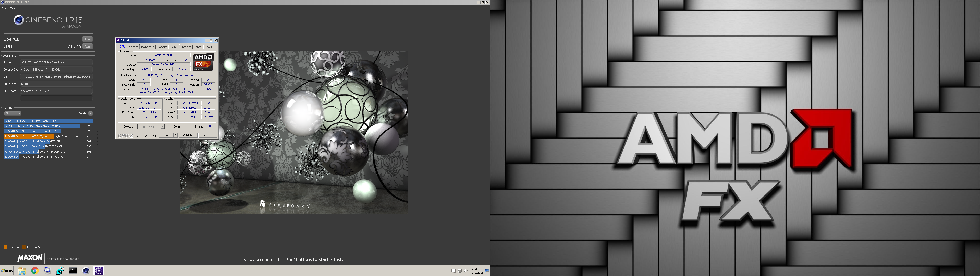Select the Intel Core i7-3840QM ranking row
The height and width of the screenshot is (276, 980).
(x=48, y=152)
